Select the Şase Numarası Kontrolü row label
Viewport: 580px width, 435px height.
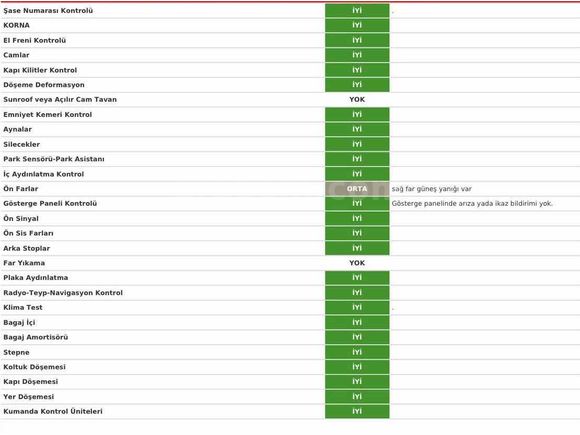tap(48, 11)
